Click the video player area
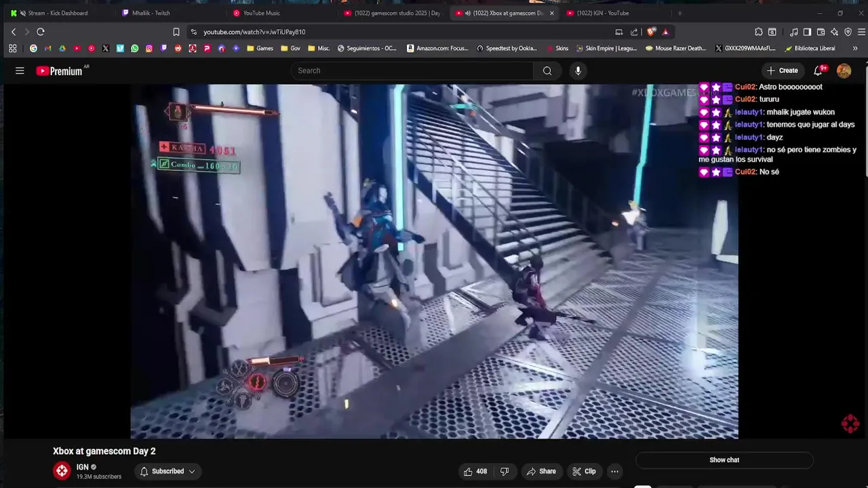 pos(434,261)
